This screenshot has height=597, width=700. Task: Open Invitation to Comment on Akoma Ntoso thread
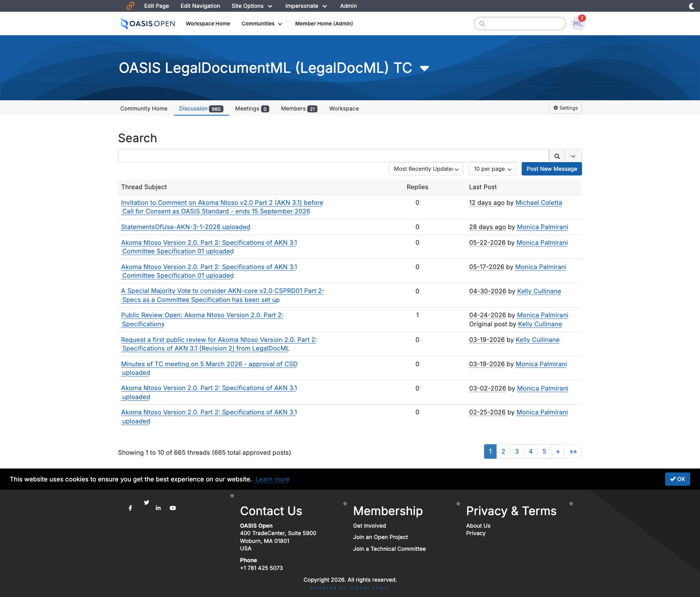pyautogui.click(x=222, y=207)
